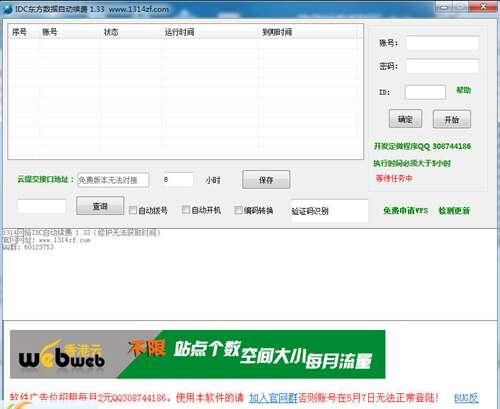Open the 加入官网群 link
500x409 pixels.
273,397
